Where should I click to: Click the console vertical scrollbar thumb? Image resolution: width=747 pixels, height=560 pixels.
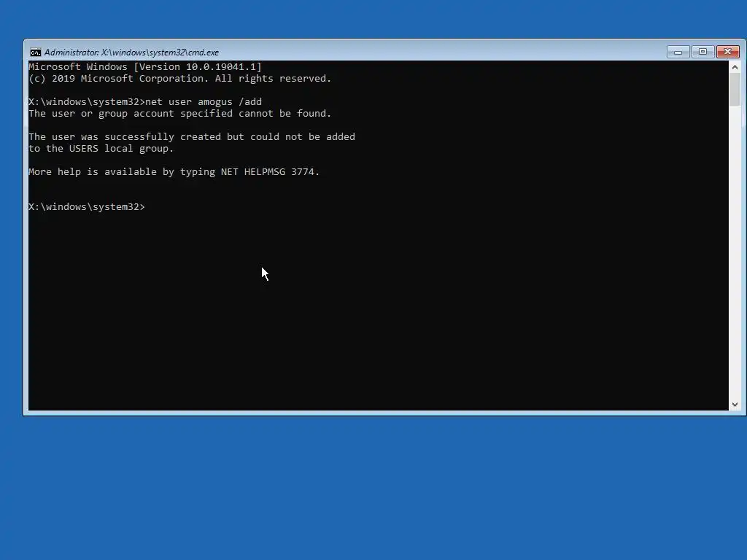(735, 90)
